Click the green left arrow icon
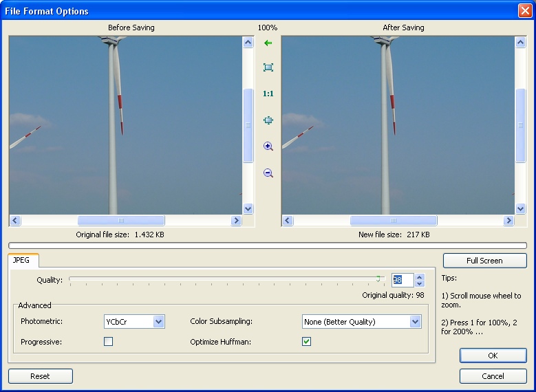The image size is (536, 392). click(x=268, y=43)
